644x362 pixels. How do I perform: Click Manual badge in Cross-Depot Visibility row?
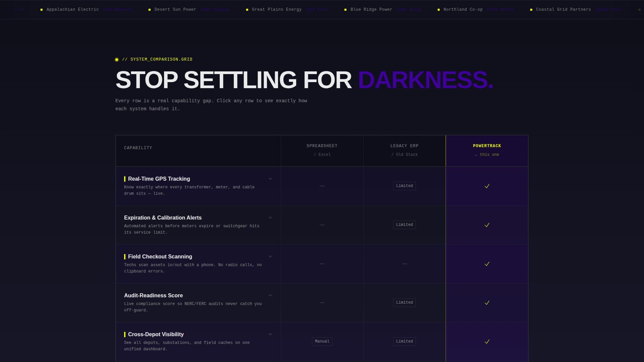322,342
